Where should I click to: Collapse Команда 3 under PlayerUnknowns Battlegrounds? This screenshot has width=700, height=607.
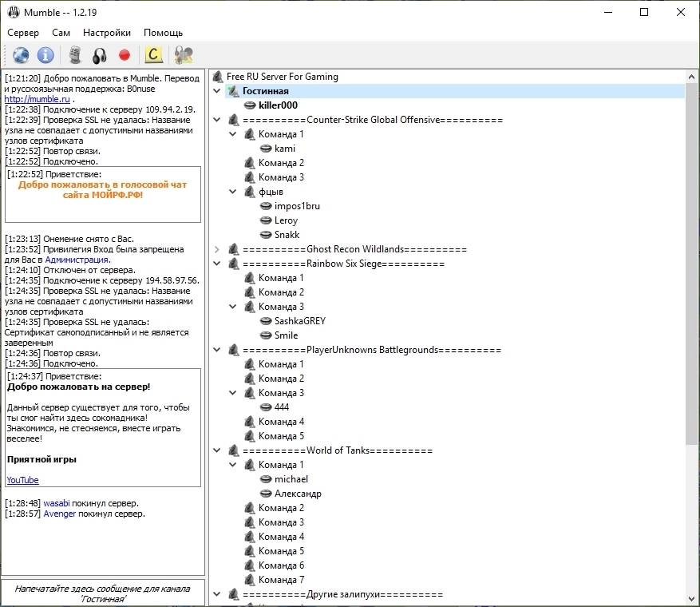point(232,393)
